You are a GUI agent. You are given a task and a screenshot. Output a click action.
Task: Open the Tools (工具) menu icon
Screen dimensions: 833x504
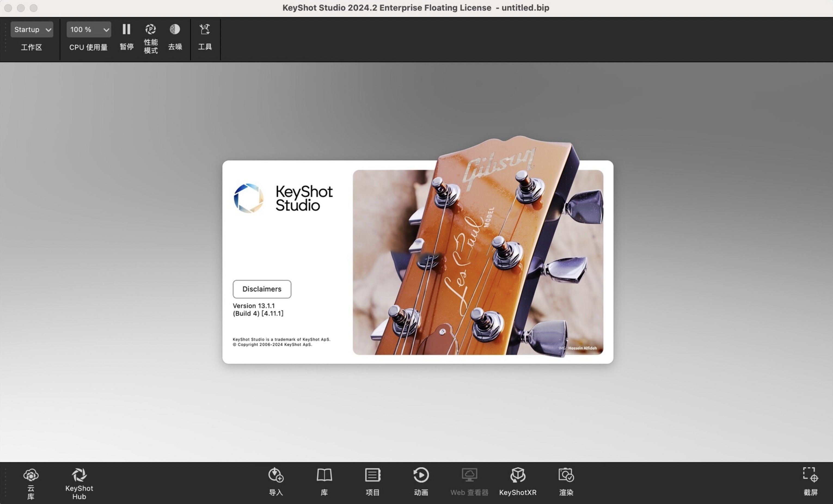(204, 30)
